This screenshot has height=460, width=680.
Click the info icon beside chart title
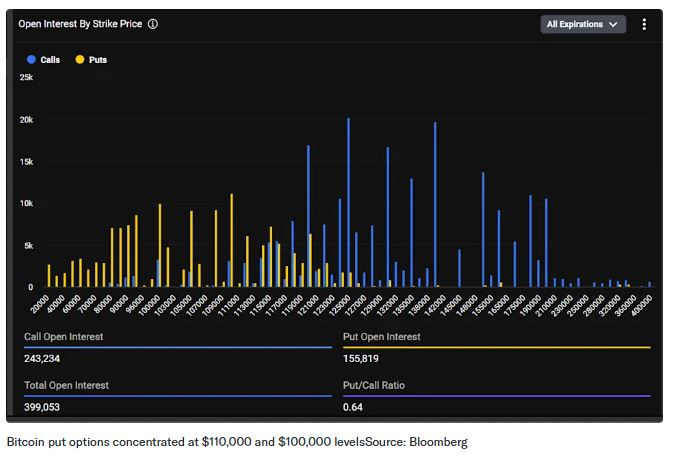pos(153,24)
